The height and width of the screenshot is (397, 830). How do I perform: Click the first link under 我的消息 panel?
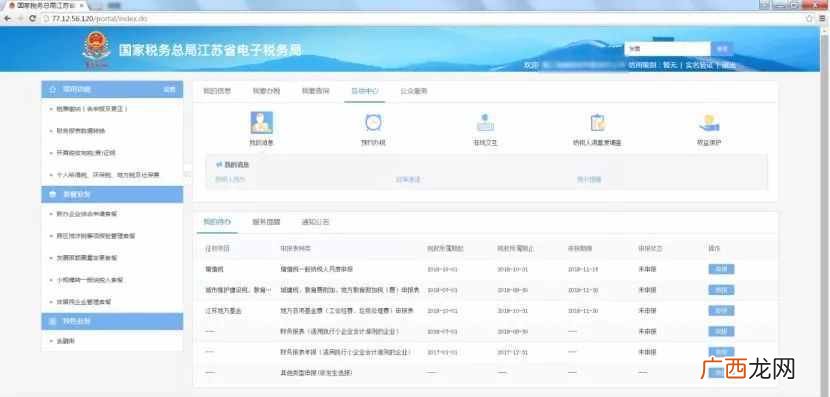click(230, 179)
